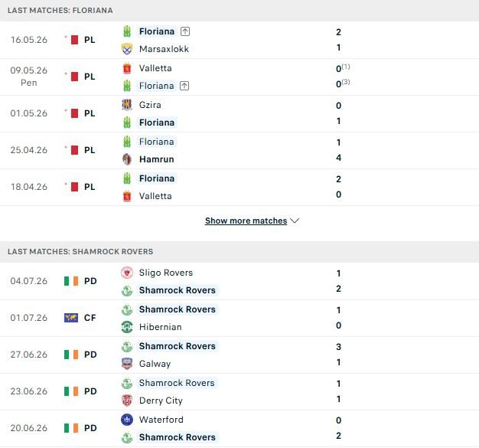The image size is (479, 448).
Task: Click the Marsaxlokk team crest icon
Action: [x=127, y=49]
